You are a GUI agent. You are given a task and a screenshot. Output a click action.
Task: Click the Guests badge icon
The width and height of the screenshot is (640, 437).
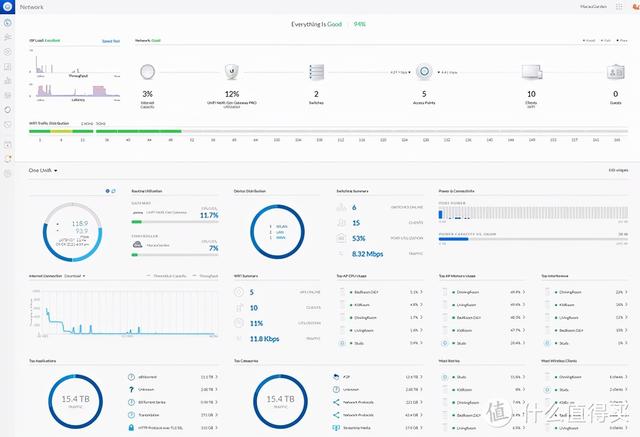(615, 72)
